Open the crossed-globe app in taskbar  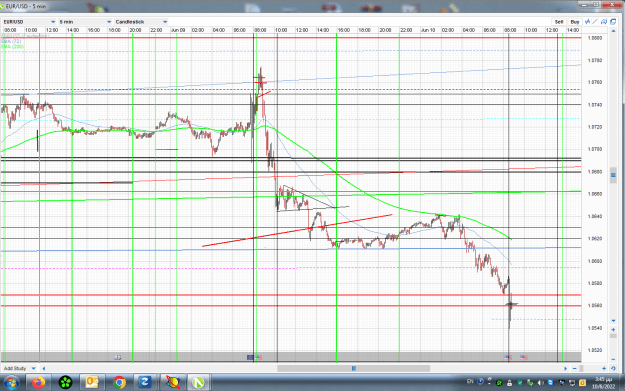tap(173, 383)
